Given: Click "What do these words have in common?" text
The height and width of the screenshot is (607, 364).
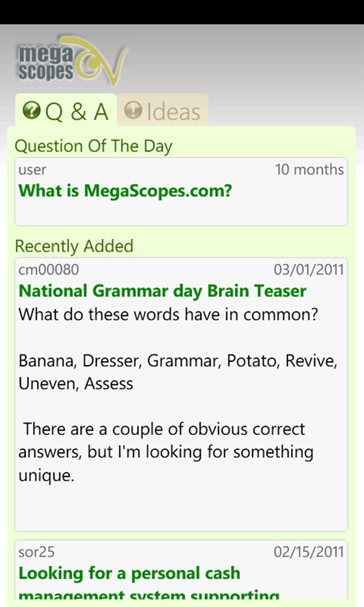Looking at the screenshot, I should click(x=168, y=314).
